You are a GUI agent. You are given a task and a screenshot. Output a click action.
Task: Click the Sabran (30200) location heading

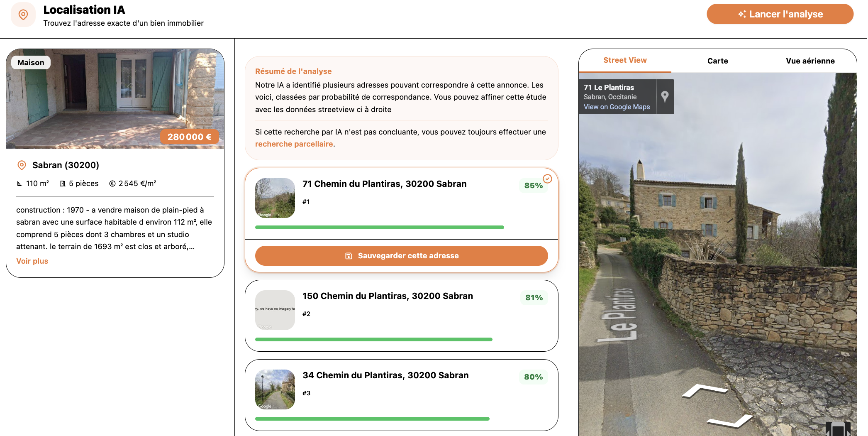[66, 165]
